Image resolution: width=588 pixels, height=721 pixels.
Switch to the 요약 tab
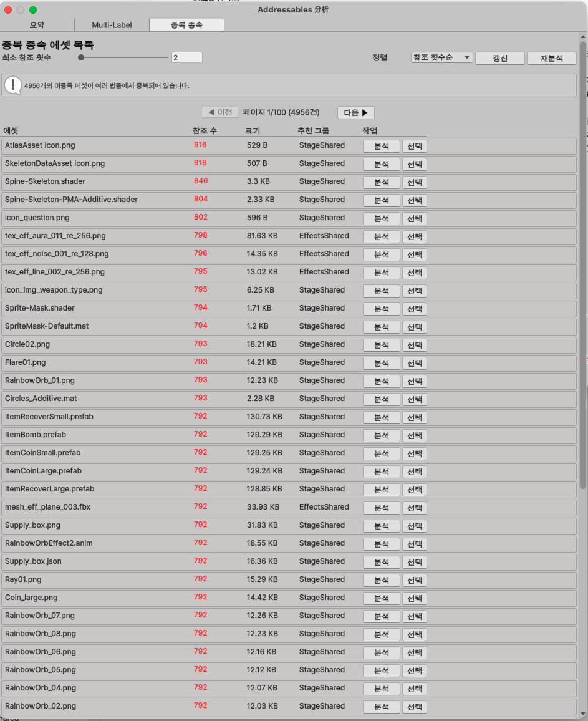click(x=37, y=25)
